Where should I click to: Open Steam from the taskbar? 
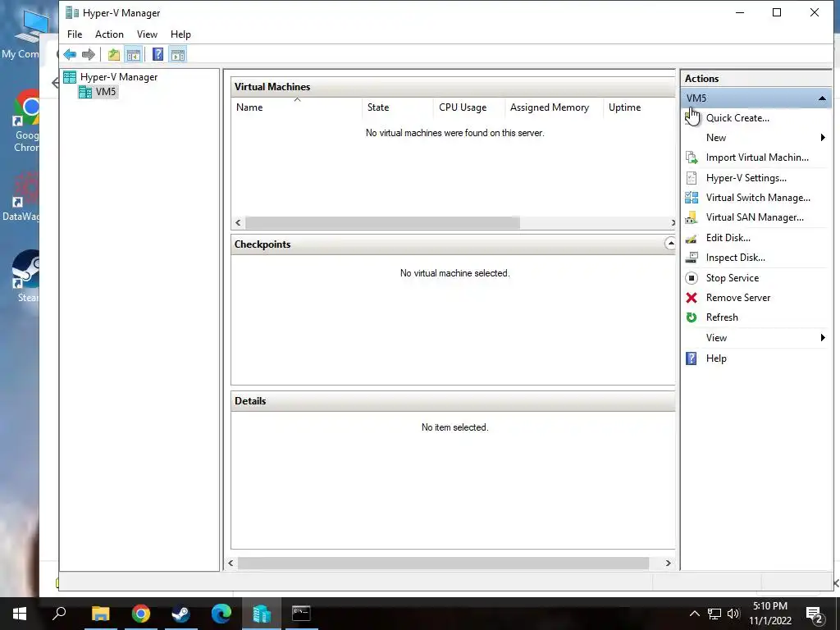[x=180, y=614]
